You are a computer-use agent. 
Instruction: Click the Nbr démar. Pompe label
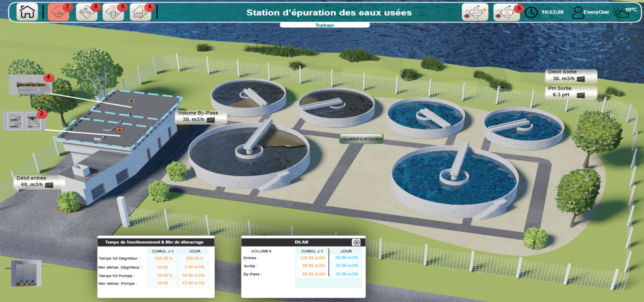(x=117, y=283)
